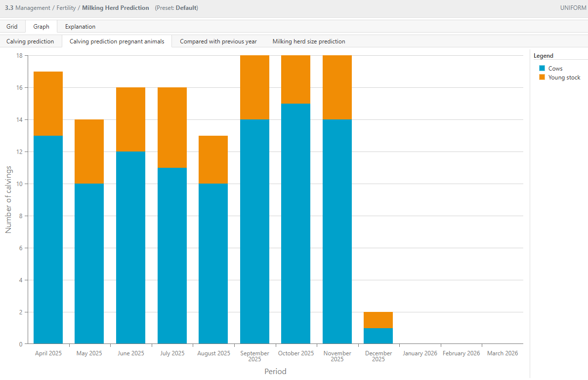Viewport: 588px width, 380px height.
Task: Click the August 2025 blue bar
Action: pos(213,264)
